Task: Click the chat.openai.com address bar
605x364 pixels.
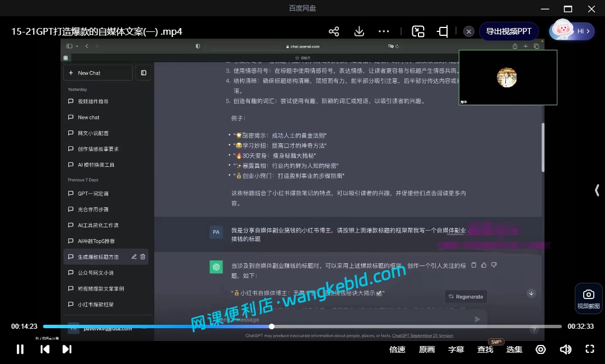Action: pos(303,46)
